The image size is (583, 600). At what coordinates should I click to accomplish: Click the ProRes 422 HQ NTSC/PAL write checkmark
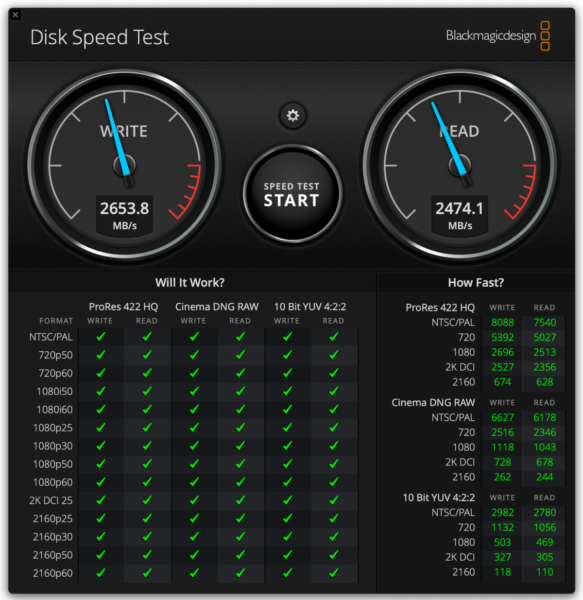tap(101, 337)
